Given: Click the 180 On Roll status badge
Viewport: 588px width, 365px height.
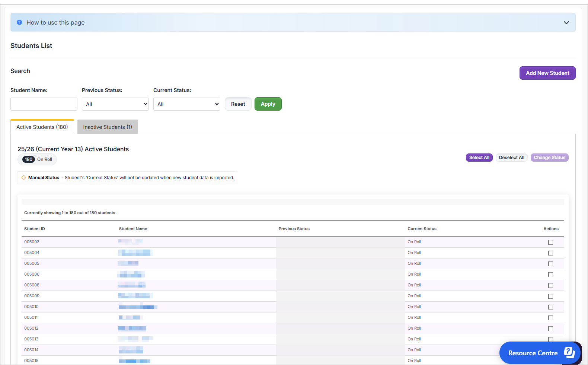Looking at the screenshot, I should coord(37,159).
